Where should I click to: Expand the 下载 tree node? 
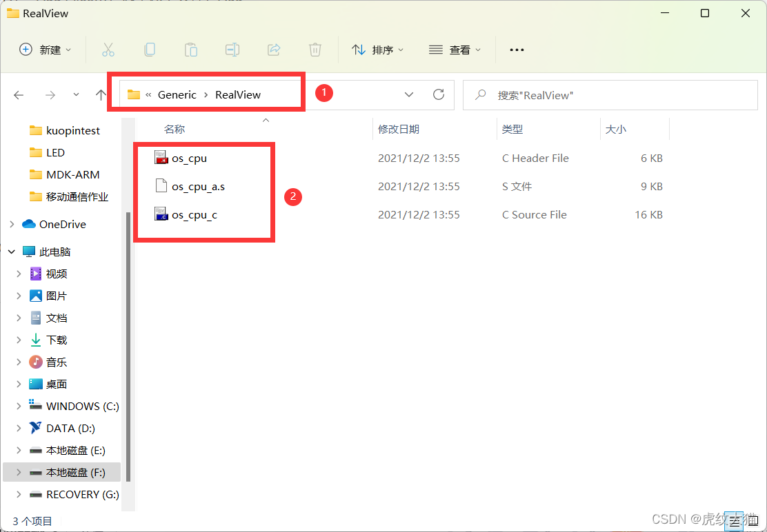[x=19, y=340]
